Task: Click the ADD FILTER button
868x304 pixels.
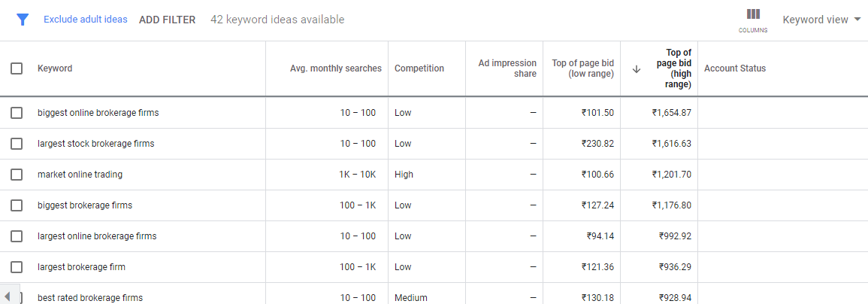Action: click(167, 20)
